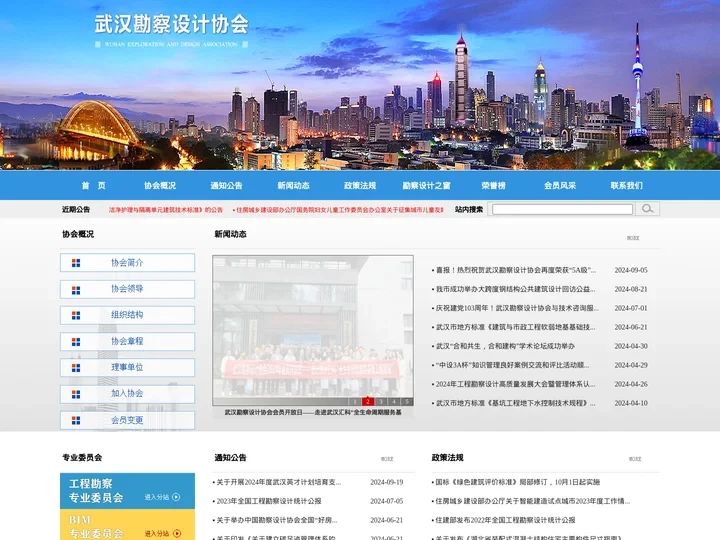
Task: Open the 加入协会 sidebar link
Action: click(127, 394)
